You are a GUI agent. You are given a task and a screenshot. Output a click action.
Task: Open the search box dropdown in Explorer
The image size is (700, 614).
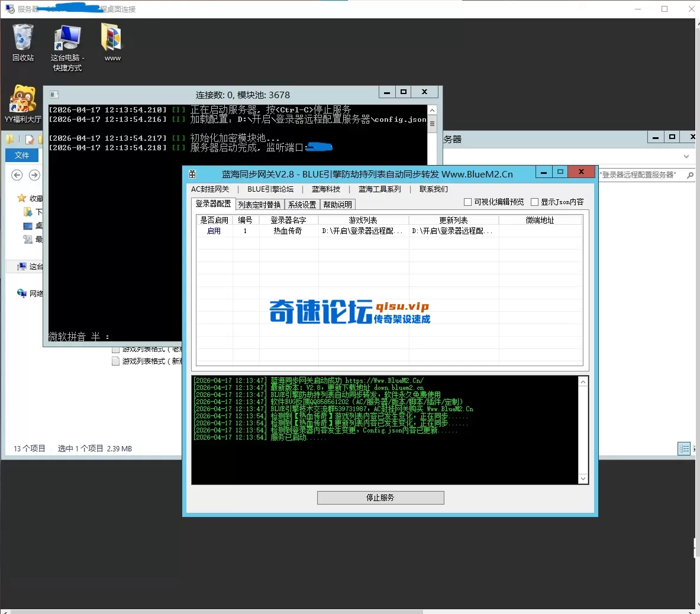click(689, 176)
